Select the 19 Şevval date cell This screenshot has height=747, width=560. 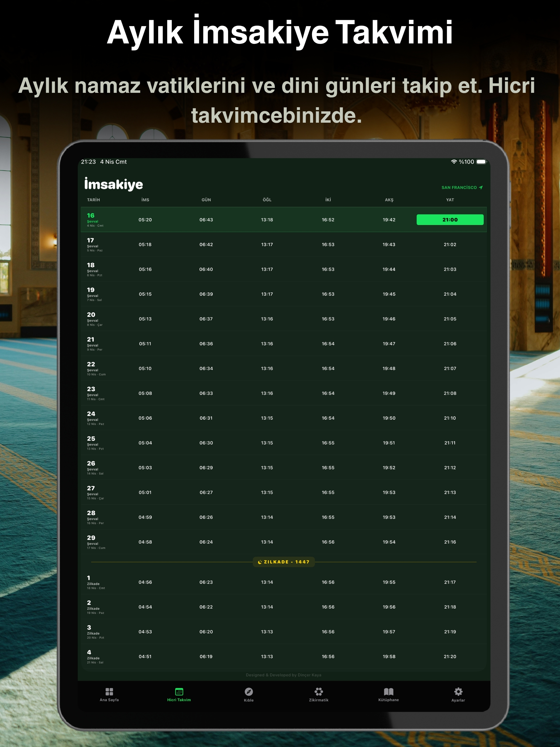point(94,294)
